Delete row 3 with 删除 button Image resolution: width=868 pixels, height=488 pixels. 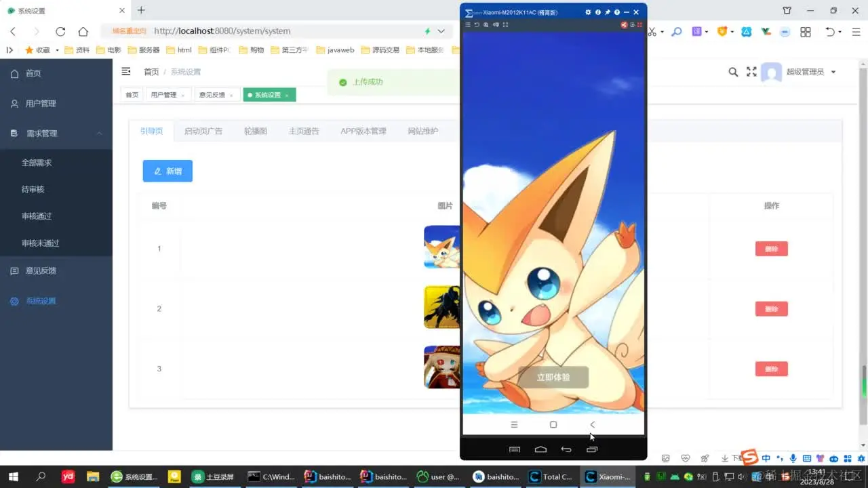(771, 369)
